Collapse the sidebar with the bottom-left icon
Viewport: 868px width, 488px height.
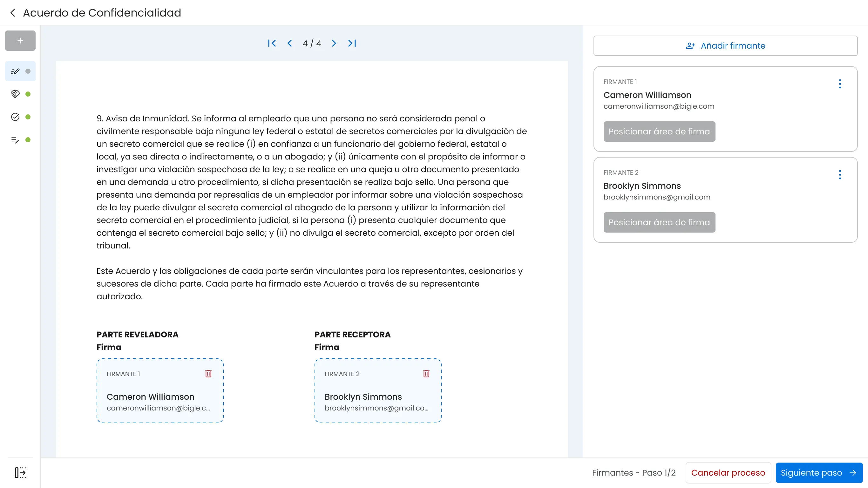[x=20, y=472]
